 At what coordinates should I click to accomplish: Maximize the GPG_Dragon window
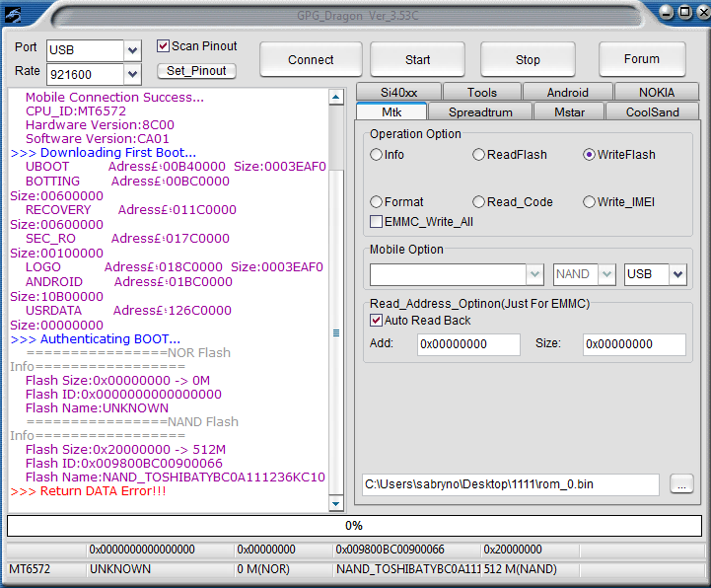685,12
